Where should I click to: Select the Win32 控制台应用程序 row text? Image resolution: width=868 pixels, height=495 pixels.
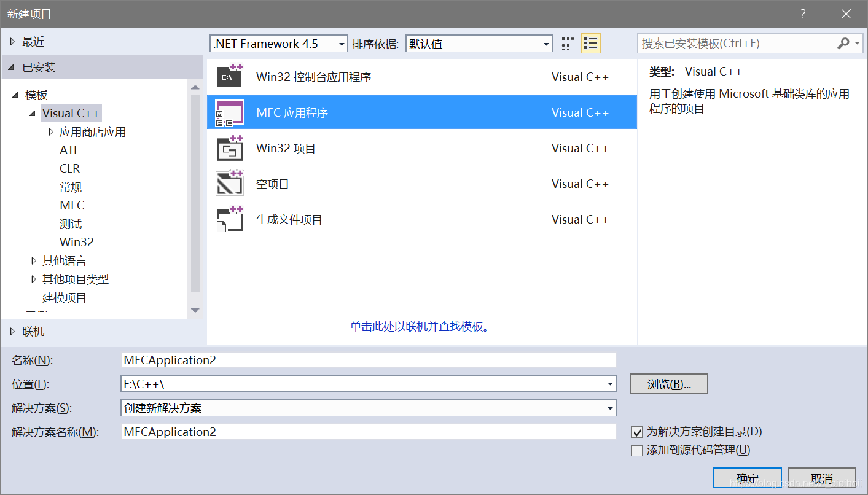(314, 77)
